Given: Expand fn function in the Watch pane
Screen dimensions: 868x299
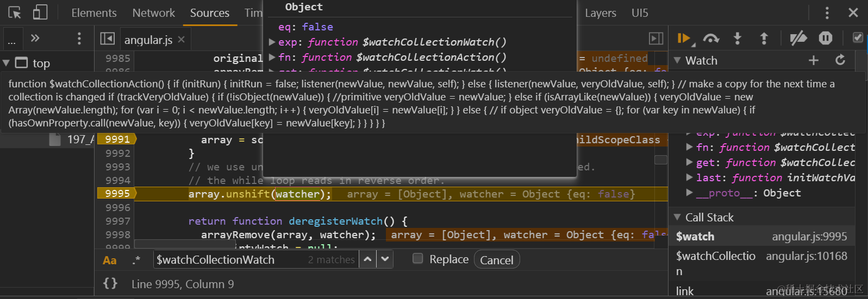Looking at the screenshot, I should (x=689, y=147).
